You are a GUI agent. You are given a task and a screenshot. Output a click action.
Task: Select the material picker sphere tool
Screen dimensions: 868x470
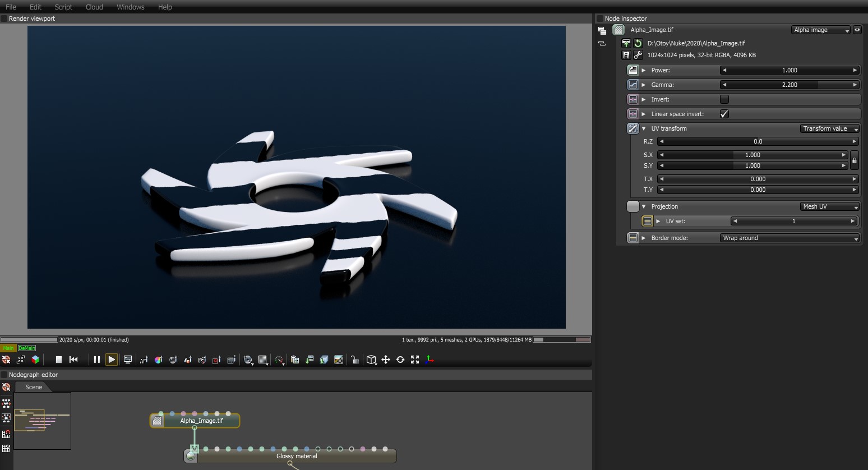[173, 360]
